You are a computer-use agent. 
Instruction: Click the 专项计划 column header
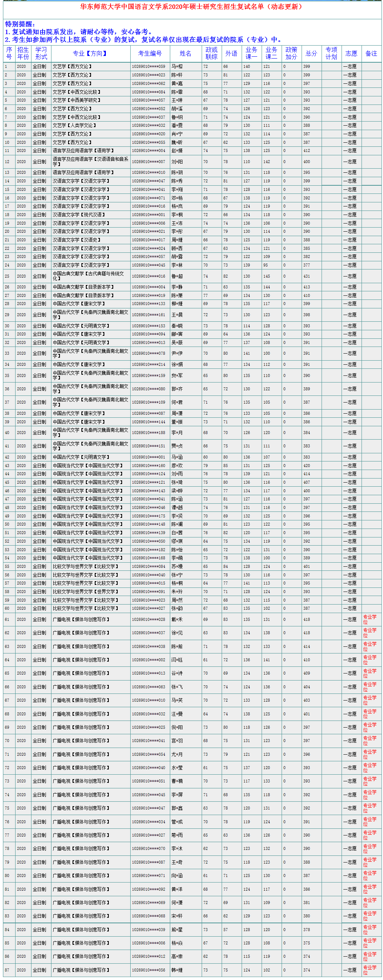(x=331, y=53)
